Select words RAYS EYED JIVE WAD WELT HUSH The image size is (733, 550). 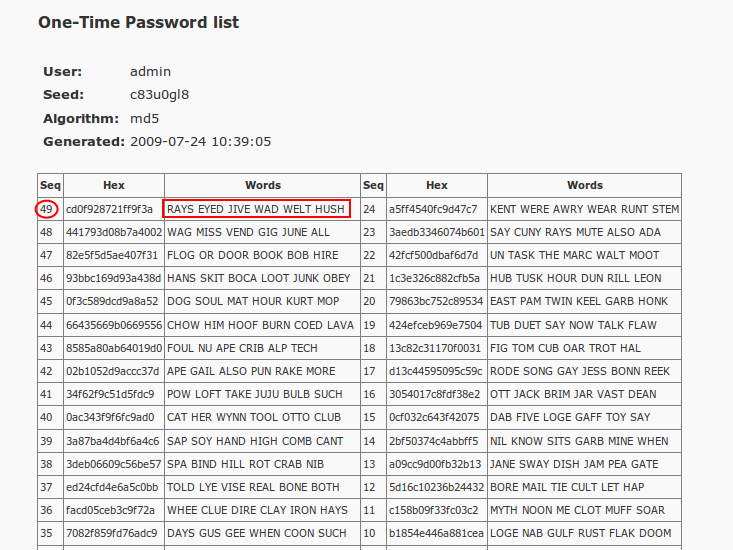(256, 209)
